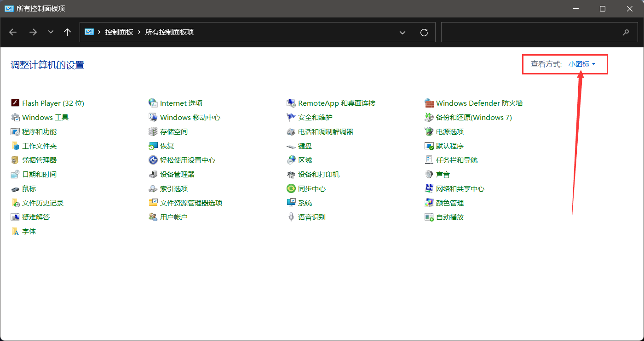
Task: Click the 凭据管理器 safe icon
Action: pos(15,160)
